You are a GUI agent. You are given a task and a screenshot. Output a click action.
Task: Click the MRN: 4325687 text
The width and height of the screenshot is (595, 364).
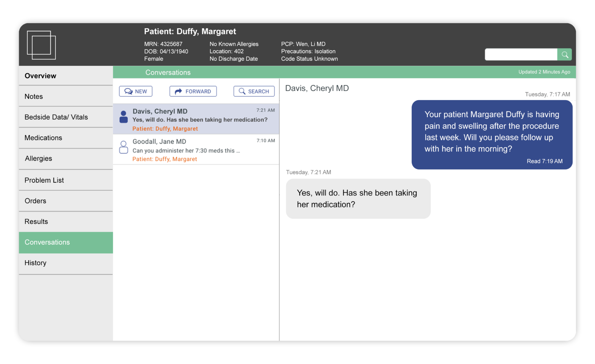pos(163,44)
